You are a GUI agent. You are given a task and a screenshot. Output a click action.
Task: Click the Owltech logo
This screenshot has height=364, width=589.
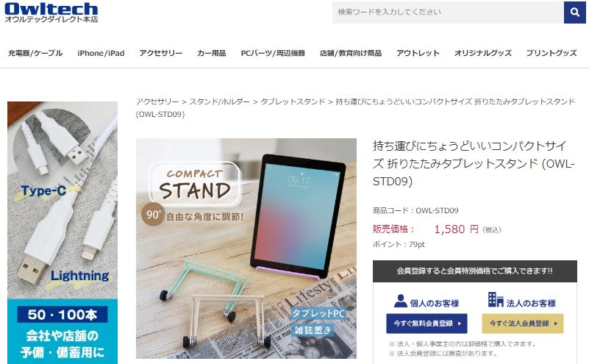click(x=51, y=13)
